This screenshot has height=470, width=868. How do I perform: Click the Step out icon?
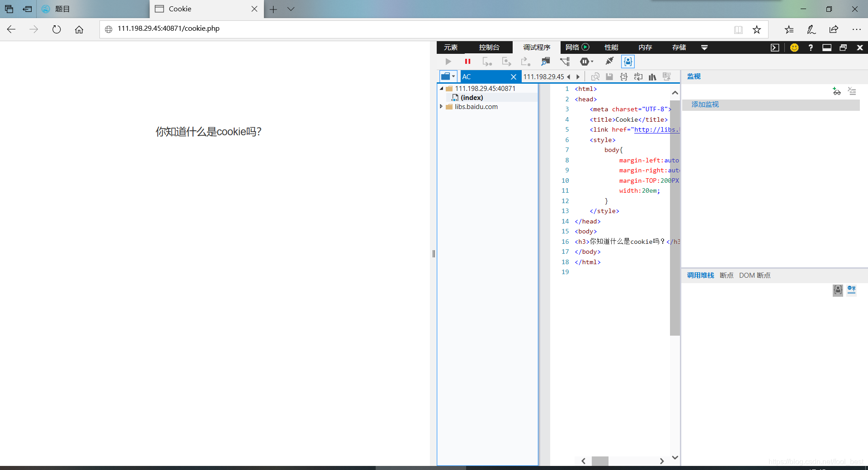pyautogui.click(x=525, y=62)
